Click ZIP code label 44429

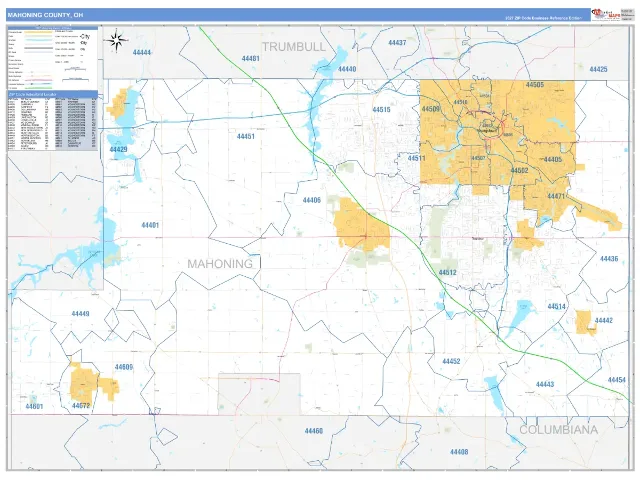[x=118, y=149]
